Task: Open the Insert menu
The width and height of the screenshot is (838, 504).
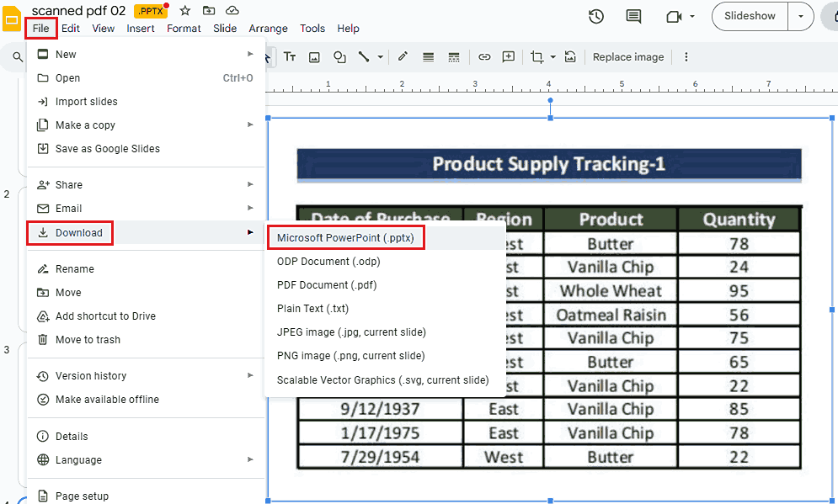Action: click(141, 29)
